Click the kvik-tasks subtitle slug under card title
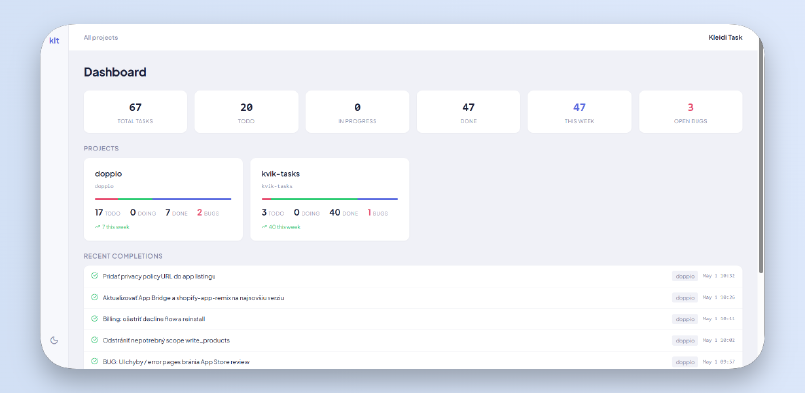805x393 pixels. [x=277, y=186]
